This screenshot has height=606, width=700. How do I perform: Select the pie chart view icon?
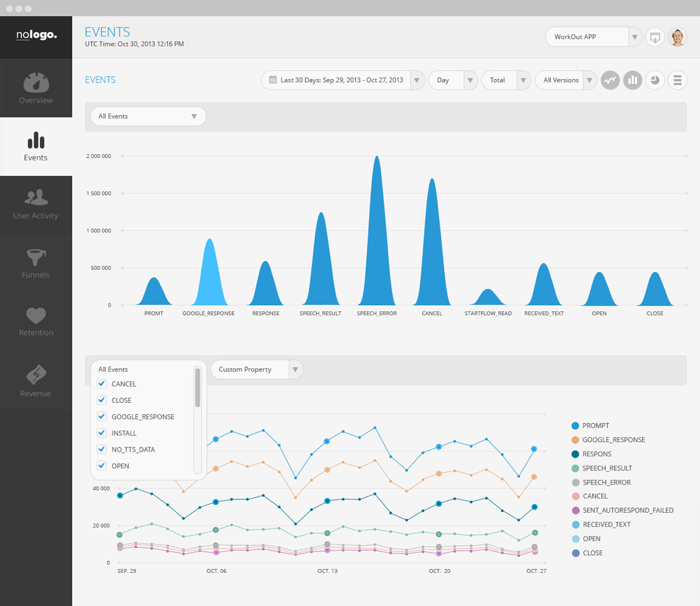click(655, 80)
